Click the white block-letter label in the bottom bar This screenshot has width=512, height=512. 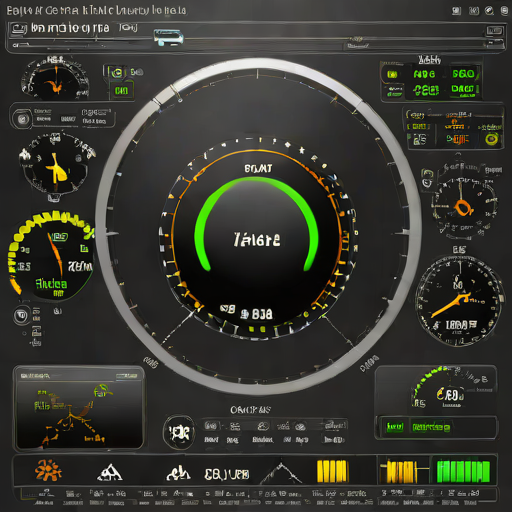pyautogui.click(x=227, y=474)
